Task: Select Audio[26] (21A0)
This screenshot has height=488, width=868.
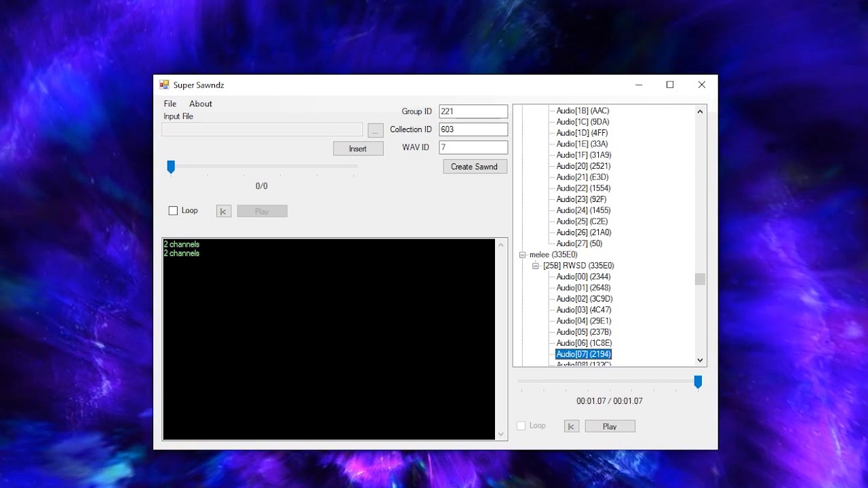Action: 584,232
